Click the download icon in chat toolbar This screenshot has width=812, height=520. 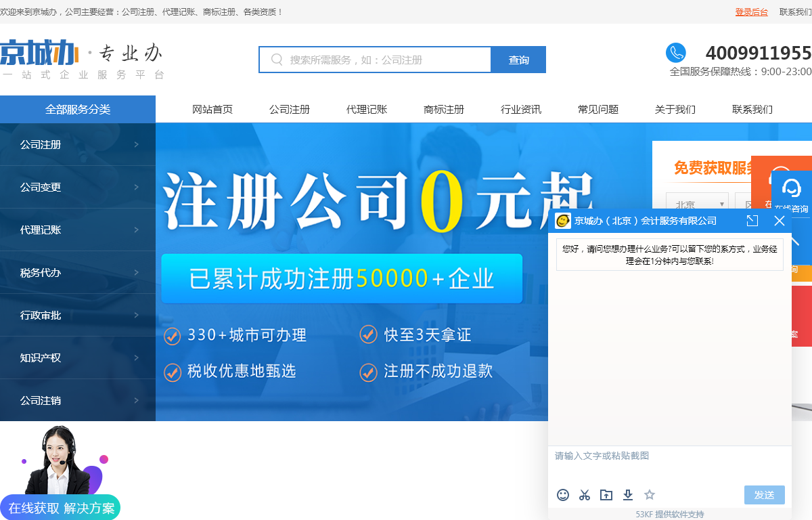click(x=628, y=495)
